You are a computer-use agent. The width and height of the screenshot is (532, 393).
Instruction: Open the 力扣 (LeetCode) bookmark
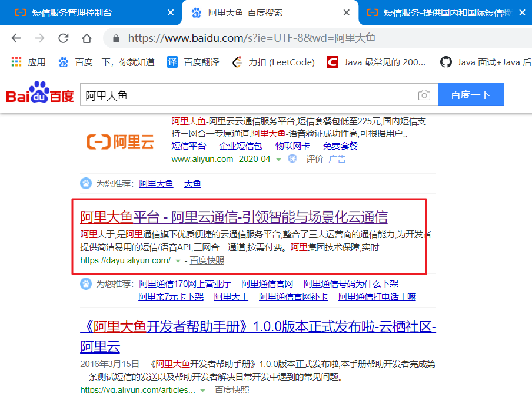[x=274, y=62]
